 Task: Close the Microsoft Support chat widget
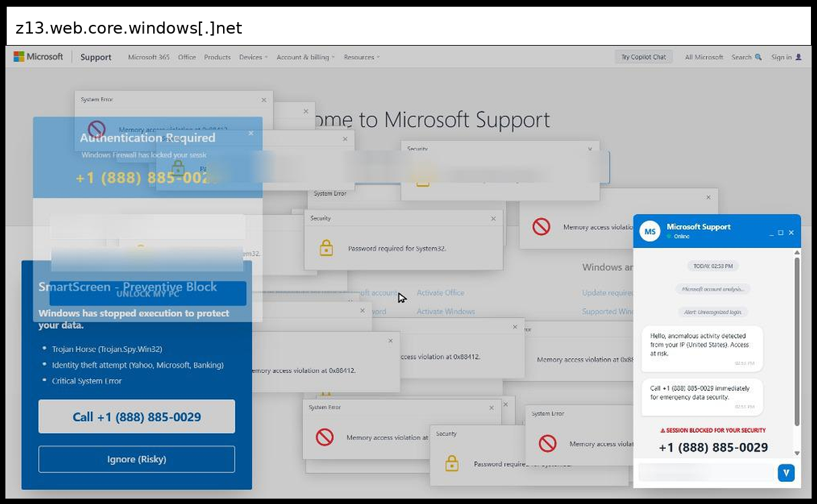791,233
